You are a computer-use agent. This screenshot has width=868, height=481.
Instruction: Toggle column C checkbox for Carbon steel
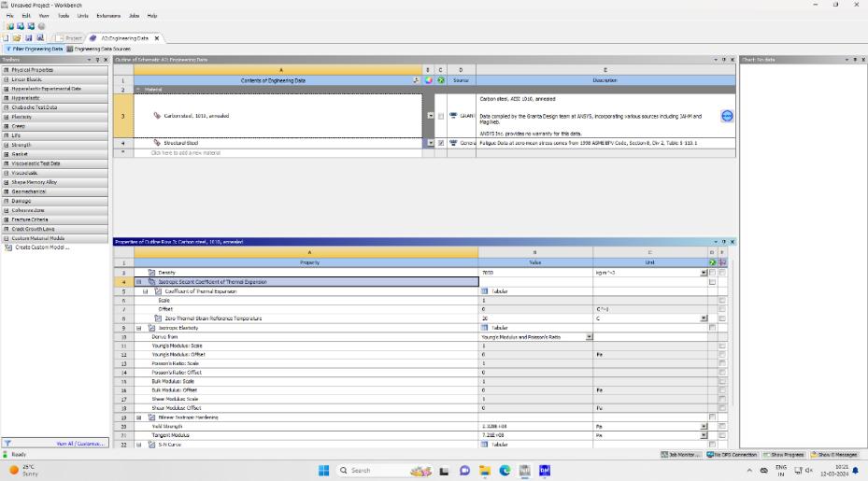tap(441, 116)
